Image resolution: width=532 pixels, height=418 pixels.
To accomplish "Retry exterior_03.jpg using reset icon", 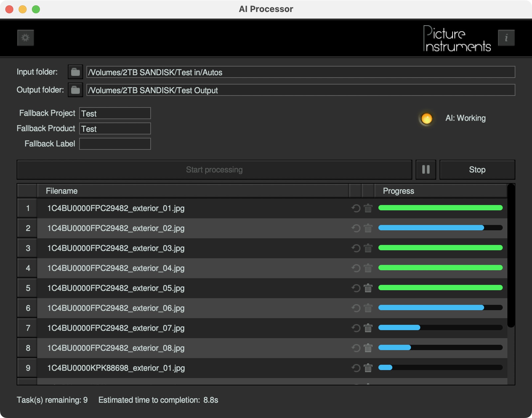I will pos(356,248).
